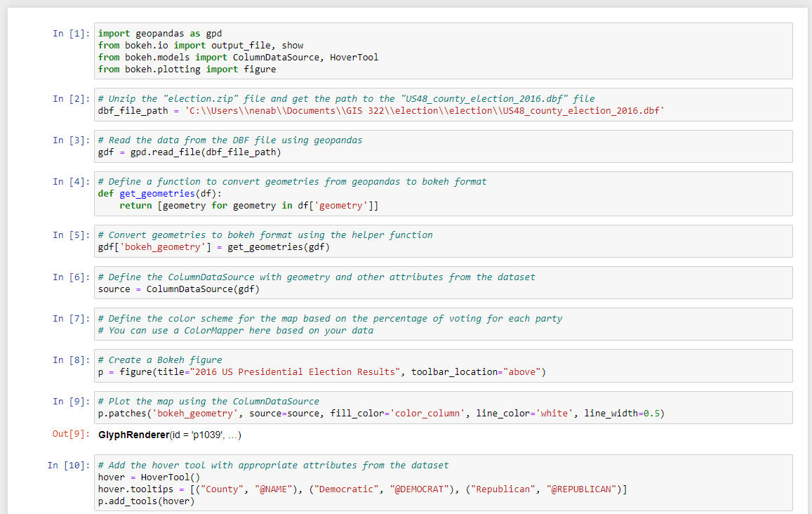
Task: Click the dbf_file_path assignment line
Action: tap(281, 110)
